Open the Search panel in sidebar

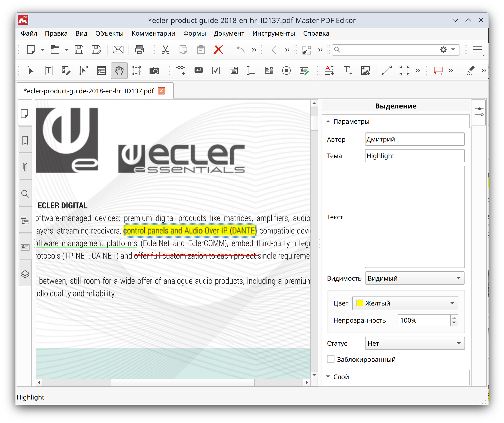point(25,193)
